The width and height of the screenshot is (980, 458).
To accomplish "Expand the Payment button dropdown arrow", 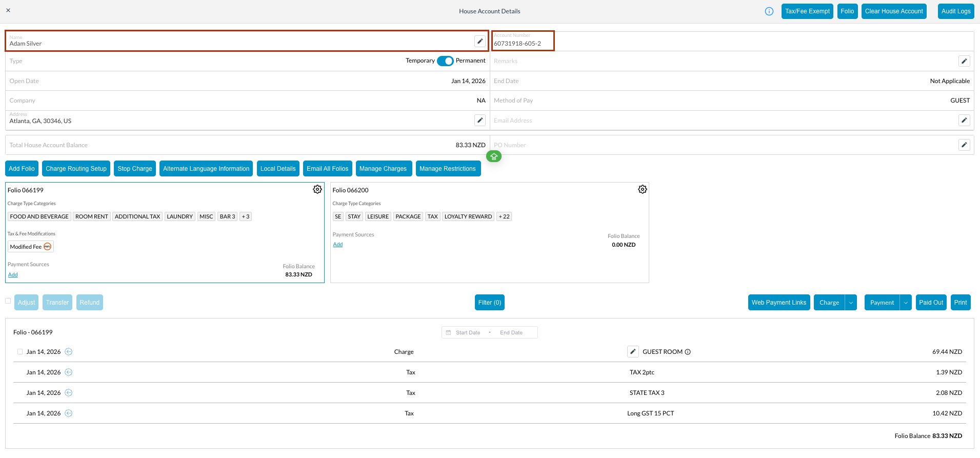I will [x=906, y=303].
